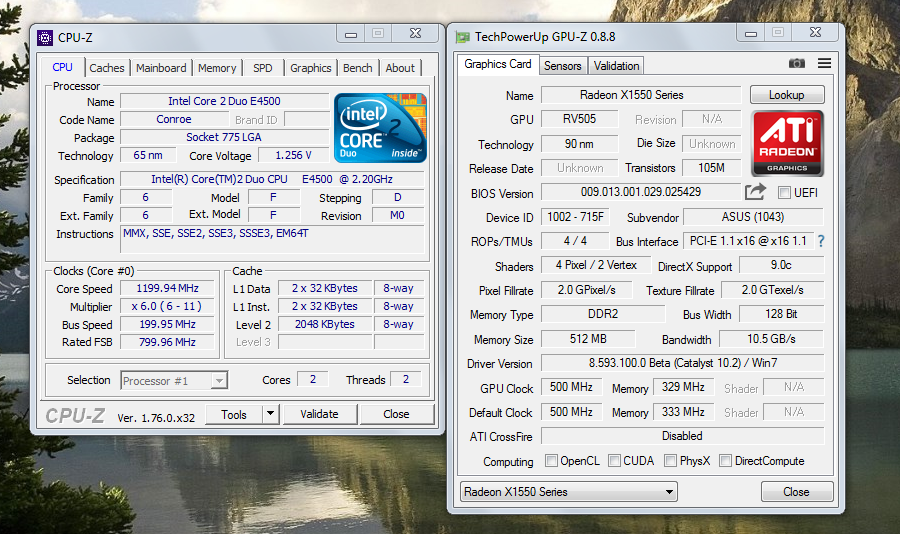Enable the UEFI checkbox
The height and width of the screenshot is (534, 900).
pos(784,192)
